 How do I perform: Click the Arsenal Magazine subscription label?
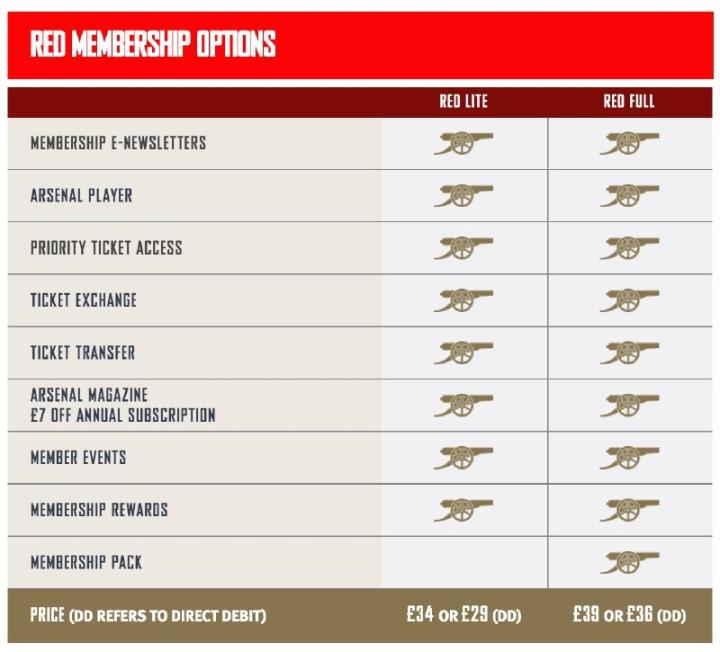point(122,405)
